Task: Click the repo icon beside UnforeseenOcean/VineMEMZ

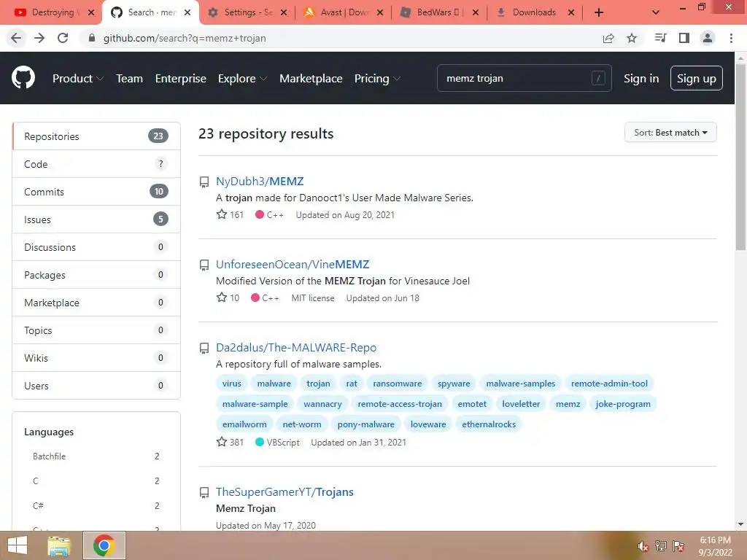Action: tap(204, 265)
